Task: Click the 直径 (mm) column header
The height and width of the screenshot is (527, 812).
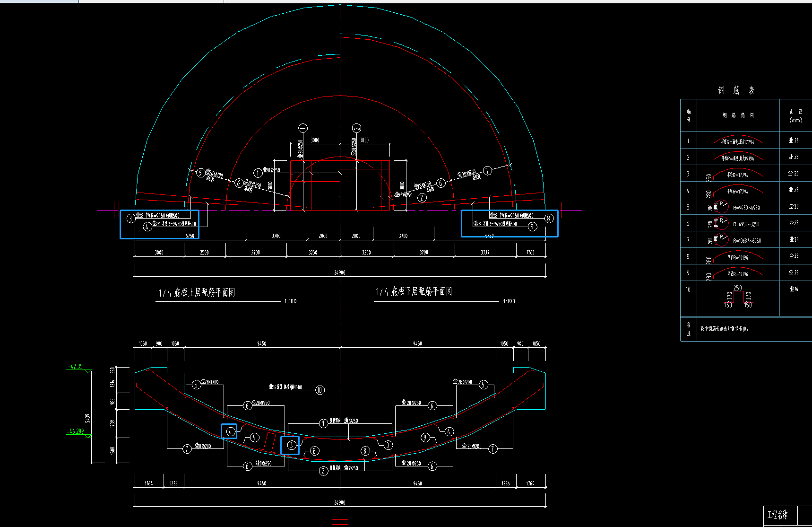Action: coord(795,116)
